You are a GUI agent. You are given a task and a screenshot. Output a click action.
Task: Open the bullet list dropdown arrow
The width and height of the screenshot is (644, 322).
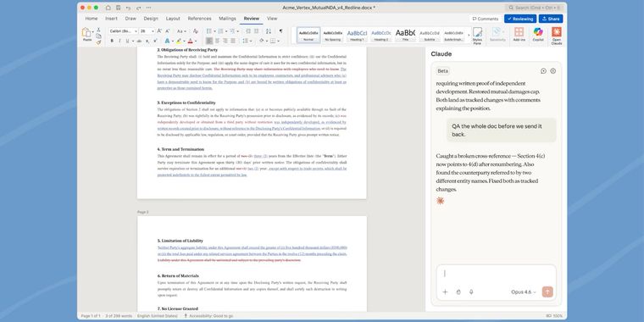[214, 31]
